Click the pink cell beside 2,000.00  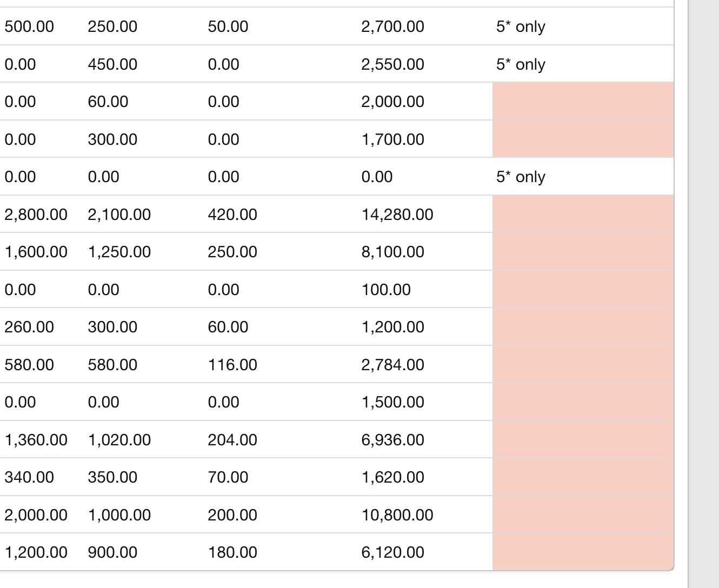[x=583, y=102]
